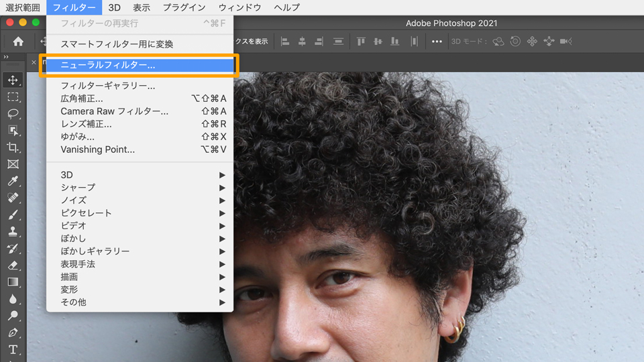Expand the collapsed tools panel chevrons
644x362 pixels.
click(x=6, y=56)
